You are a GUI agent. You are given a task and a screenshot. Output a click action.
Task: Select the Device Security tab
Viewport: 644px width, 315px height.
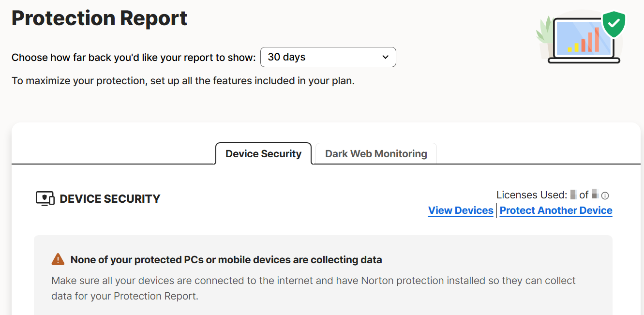(x=263, y=154)
